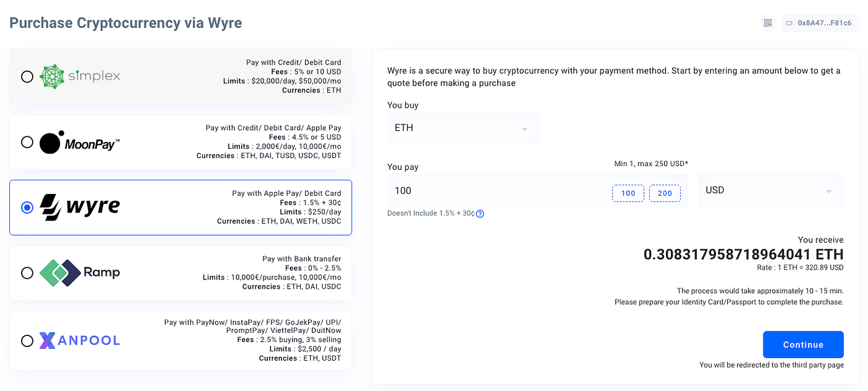This screenshot has height=391, width=868.
Task: Select the XanPool radio button
Action: pos(27,341)
